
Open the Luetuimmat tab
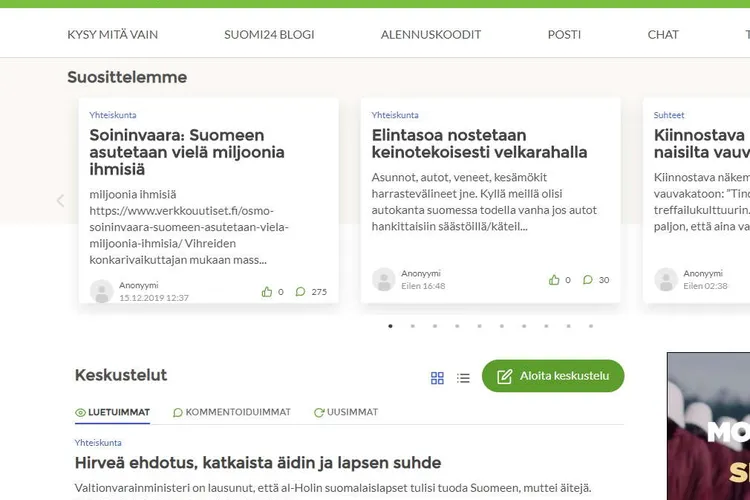click(x=112, y=412)
